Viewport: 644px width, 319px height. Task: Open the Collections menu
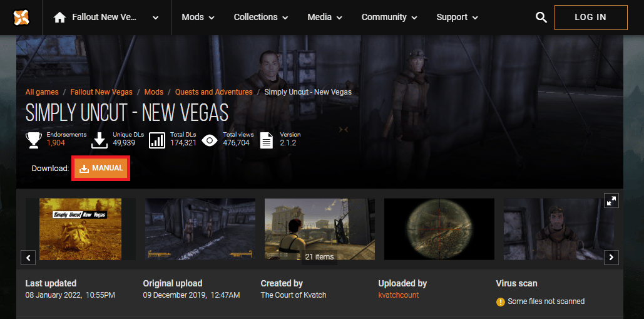tap(261, 18)
